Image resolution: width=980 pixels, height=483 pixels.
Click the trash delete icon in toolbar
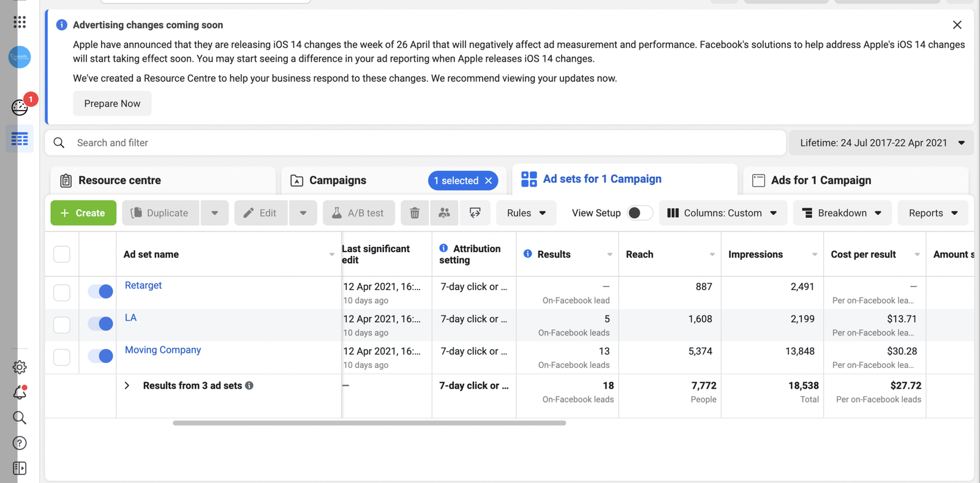click(415, 213)
